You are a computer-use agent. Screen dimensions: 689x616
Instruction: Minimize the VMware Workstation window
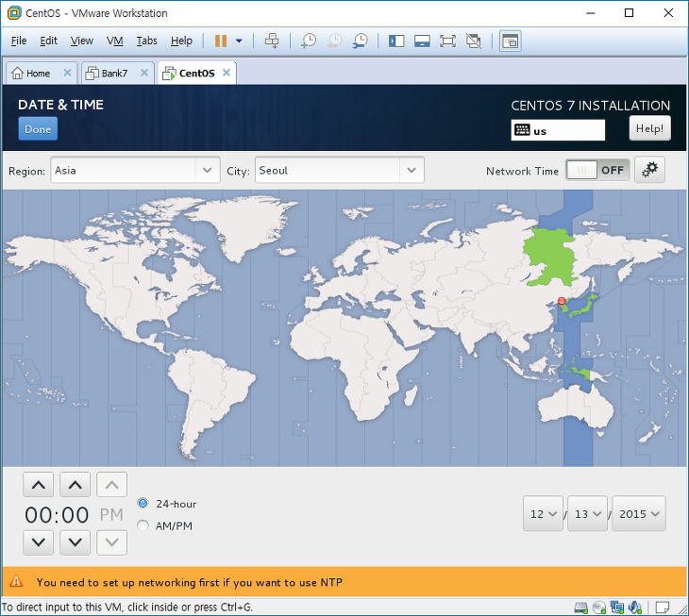(590, 12)
